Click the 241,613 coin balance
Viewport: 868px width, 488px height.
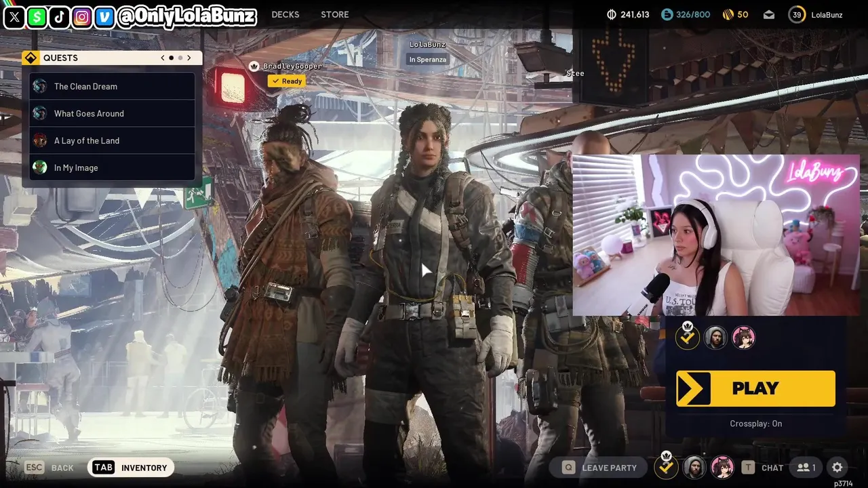[x=635, y=14]
